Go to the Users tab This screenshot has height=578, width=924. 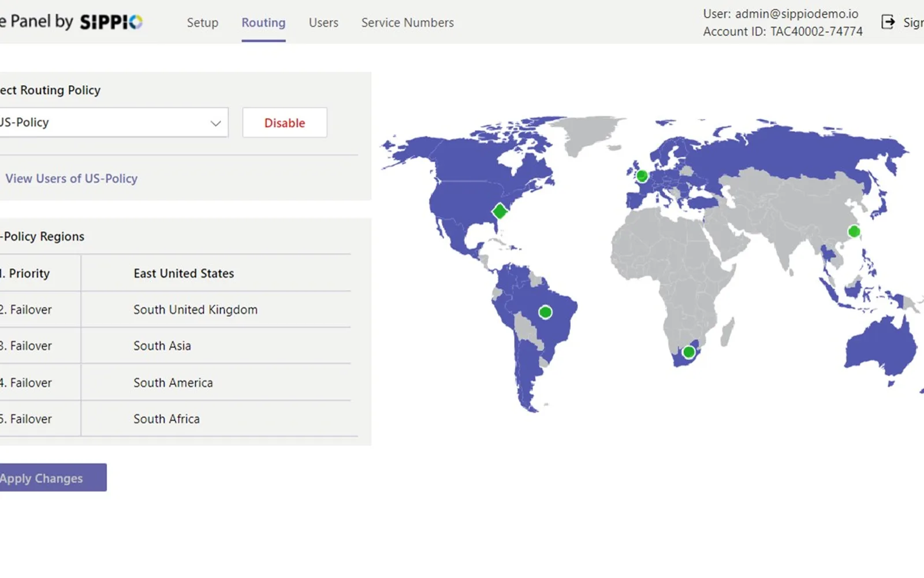tap(323, 23)
